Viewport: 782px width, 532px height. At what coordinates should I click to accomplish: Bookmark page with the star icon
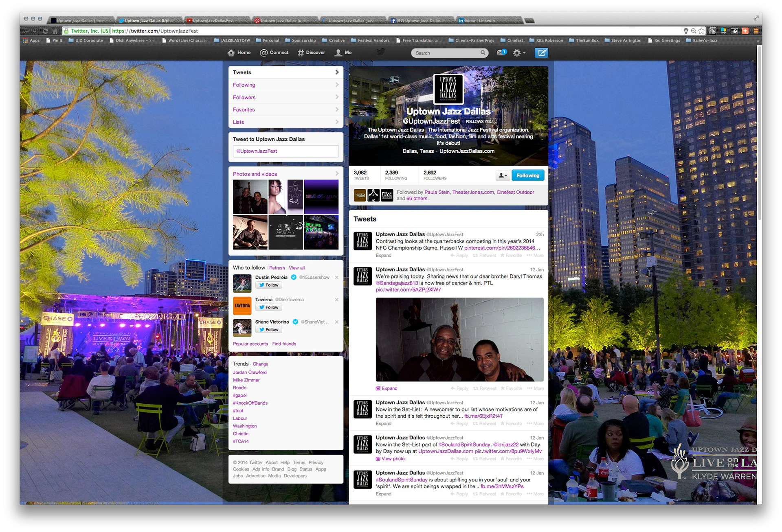point(701,31)
